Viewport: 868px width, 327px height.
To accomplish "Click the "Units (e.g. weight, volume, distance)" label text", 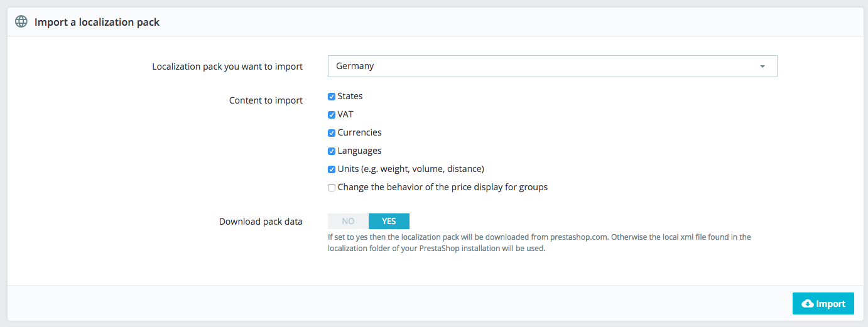I will pyautogui.click(x=411, y=169).
